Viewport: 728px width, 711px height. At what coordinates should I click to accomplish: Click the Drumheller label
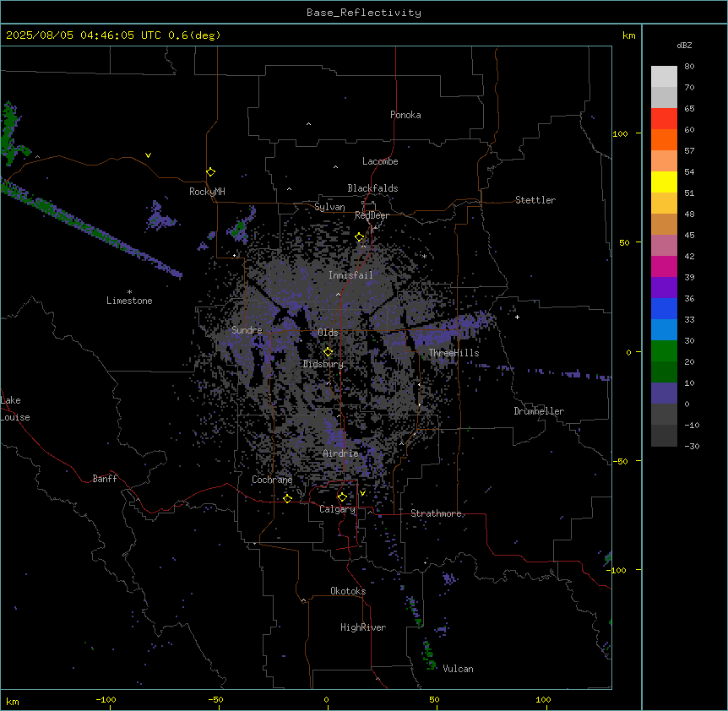tap(539, 411)
